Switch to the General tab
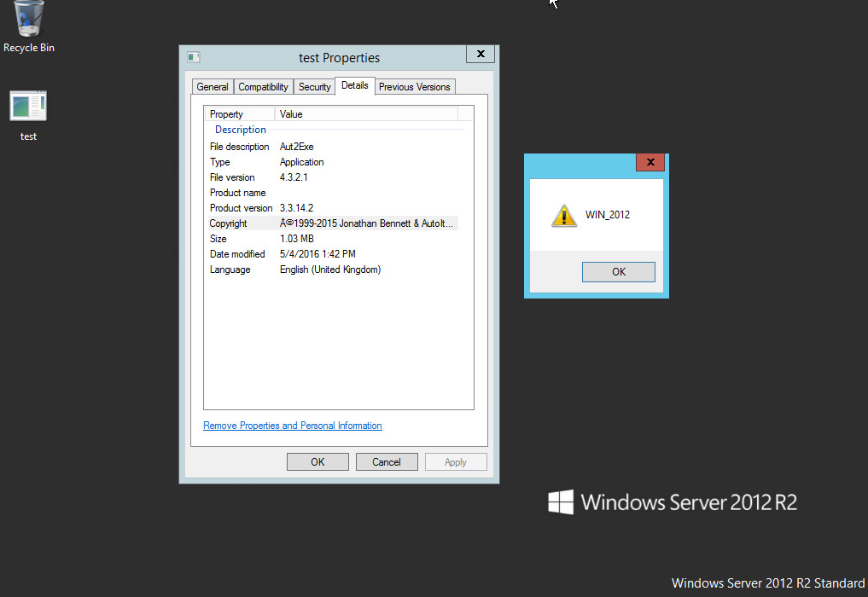This screenshot has height=597, width=868. [x=212, y=87]
